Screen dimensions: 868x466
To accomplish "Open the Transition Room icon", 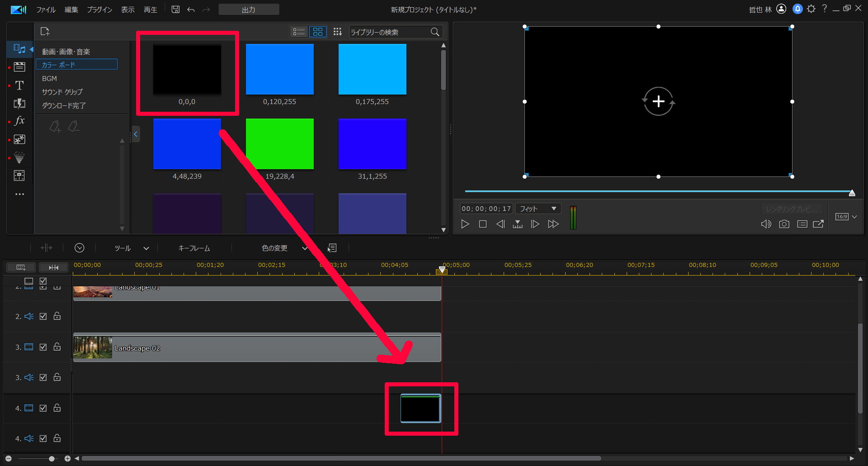I will click(x=19, y=103).
